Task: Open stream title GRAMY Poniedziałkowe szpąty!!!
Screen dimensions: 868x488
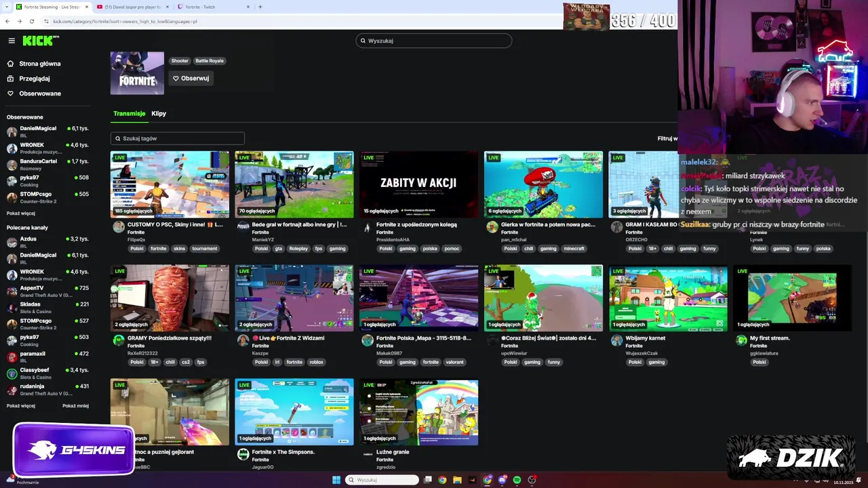Action: click(170, 338)
